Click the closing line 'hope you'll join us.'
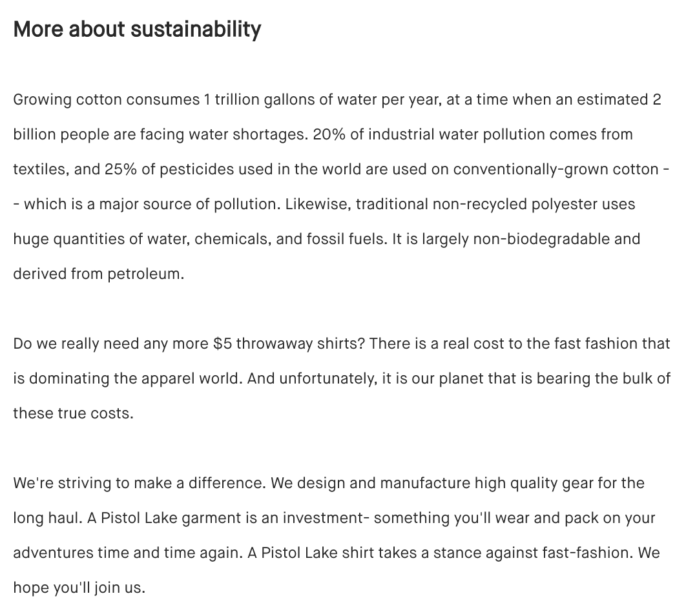This screenshot has height=616, width=686. 79,588
